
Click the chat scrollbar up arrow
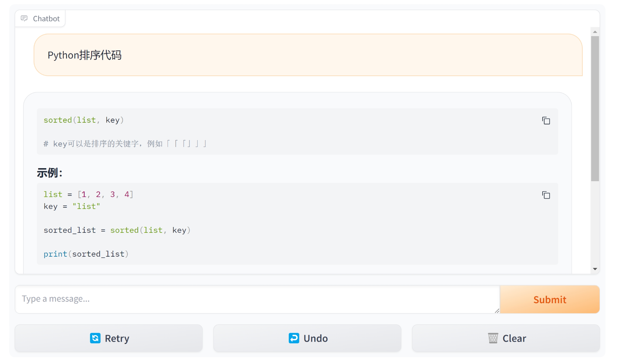(x=595, y=32)
